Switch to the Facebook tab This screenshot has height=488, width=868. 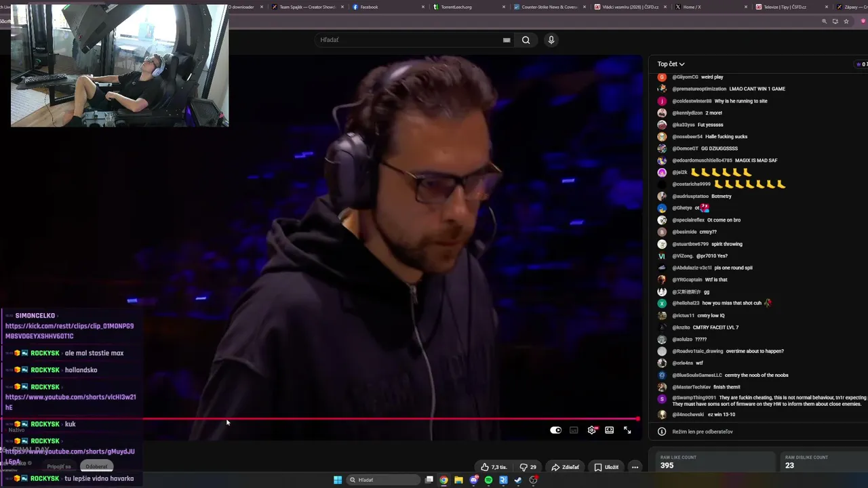[389, 7]
